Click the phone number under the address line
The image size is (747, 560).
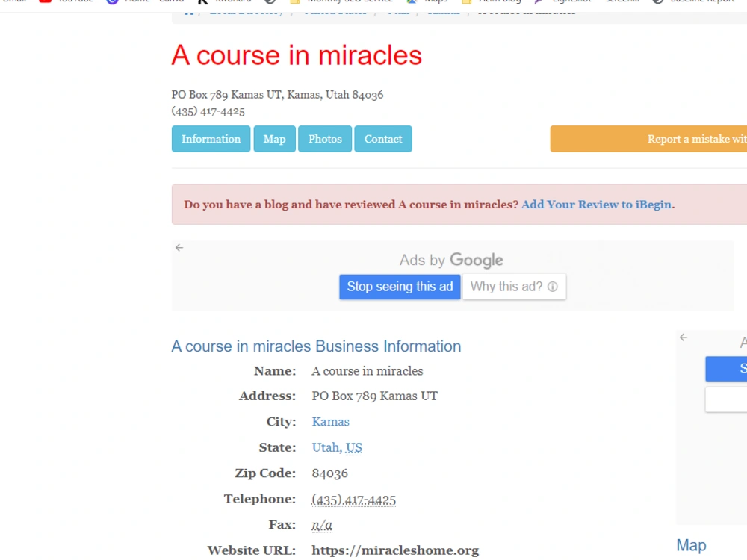(208, 111)
